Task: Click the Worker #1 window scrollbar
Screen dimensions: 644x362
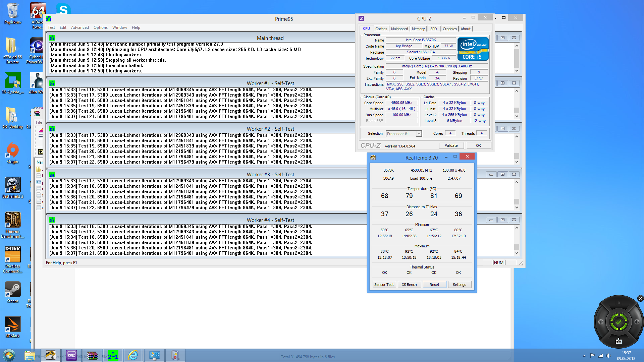Action: (x=517, y=104)
